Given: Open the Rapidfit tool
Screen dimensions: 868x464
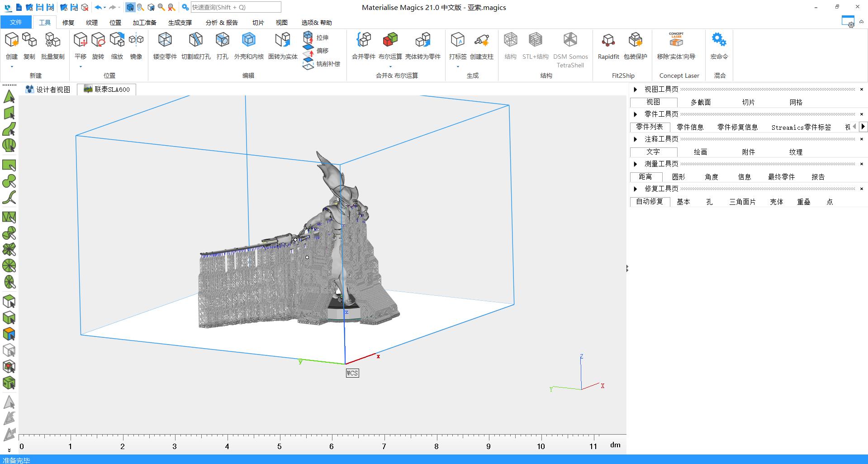Looking at the screenshot, I should point(608,41).
